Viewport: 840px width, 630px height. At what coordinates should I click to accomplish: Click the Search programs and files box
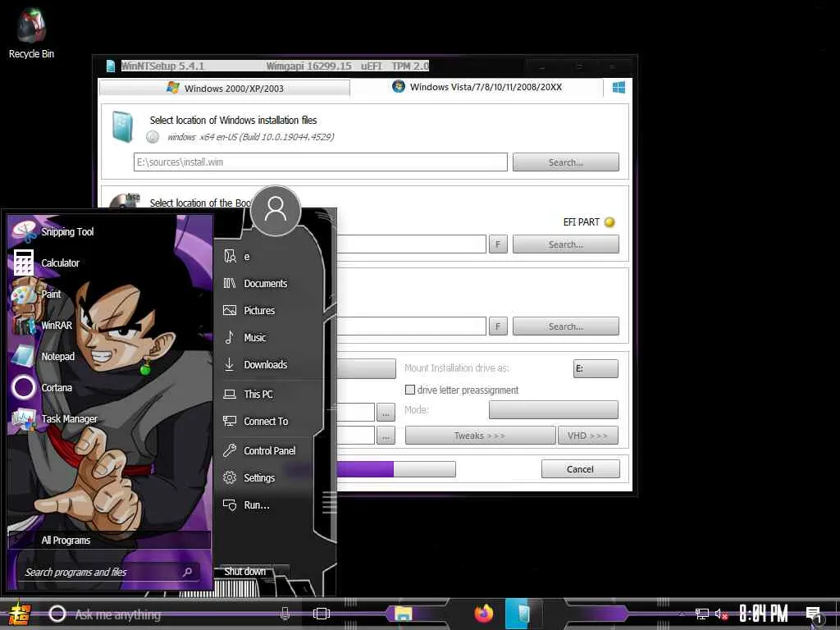click(111, 572)
